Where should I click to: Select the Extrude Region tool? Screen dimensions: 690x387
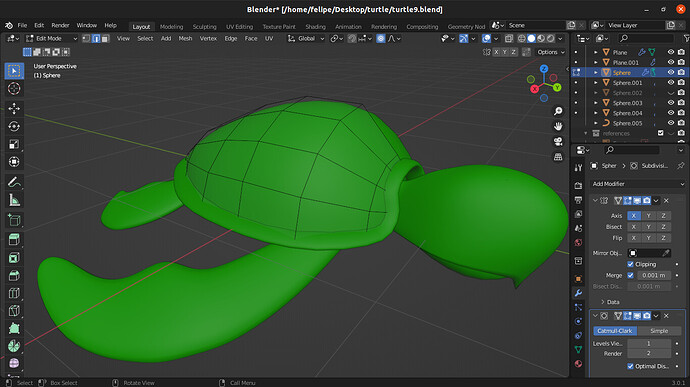[x=14, y=239]
